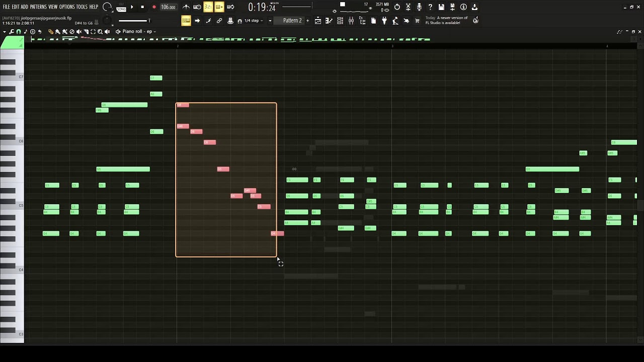Click the question mark help icon
The image size is (644, 362).
(430, 7)
